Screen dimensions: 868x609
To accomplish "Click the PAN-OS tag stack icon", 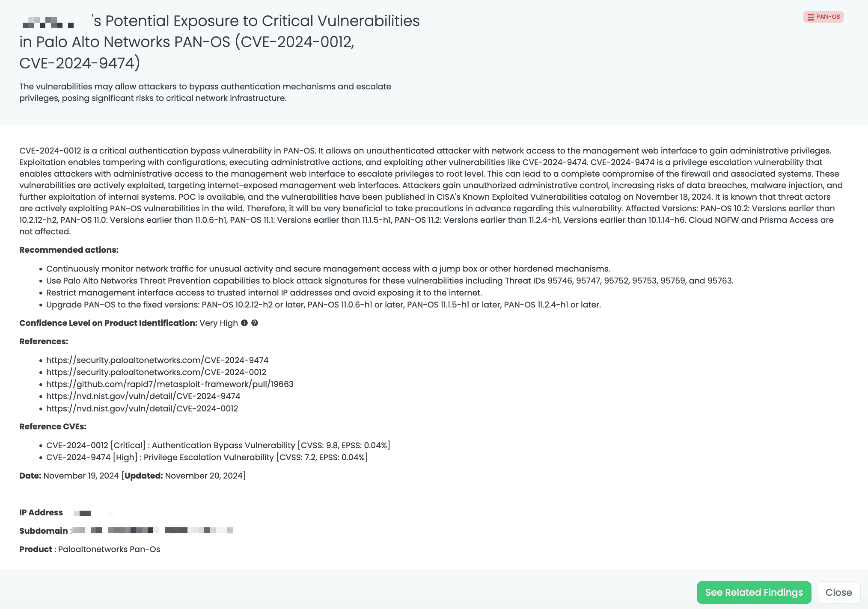I will tap(811, 17).
